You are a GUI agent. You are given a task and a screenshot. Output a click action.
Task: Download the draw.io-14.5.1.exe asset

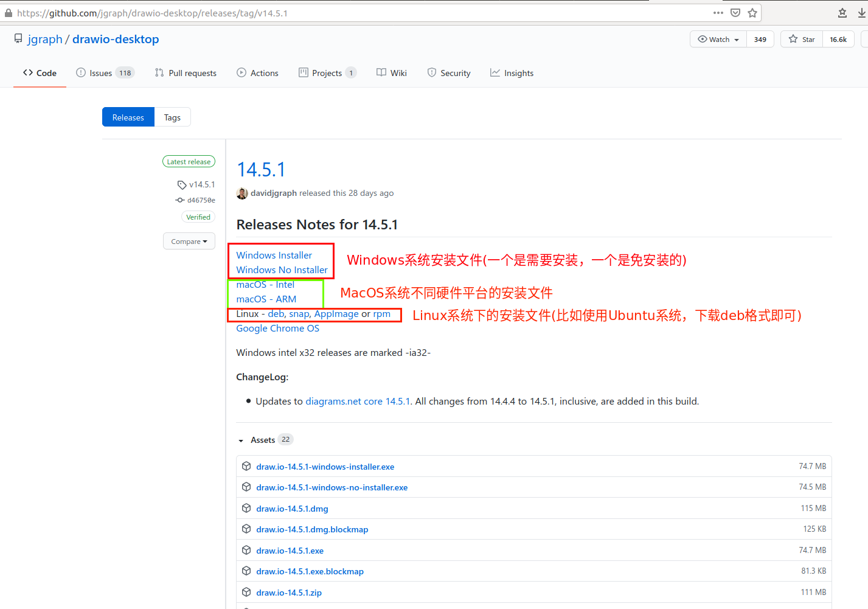click(x=290, y=551)
